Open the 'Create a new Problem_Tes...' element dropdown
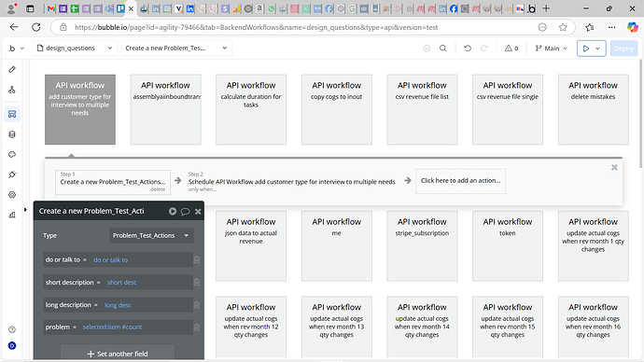 tap(176, 48)
